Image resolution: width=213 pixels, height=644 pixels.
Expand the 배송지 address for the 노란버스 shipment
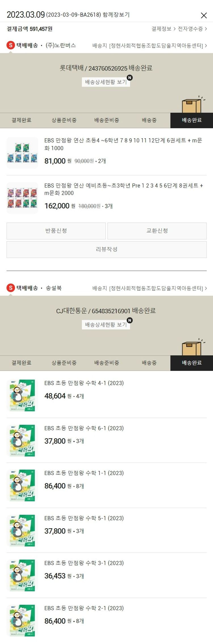[x=150, y=46]
